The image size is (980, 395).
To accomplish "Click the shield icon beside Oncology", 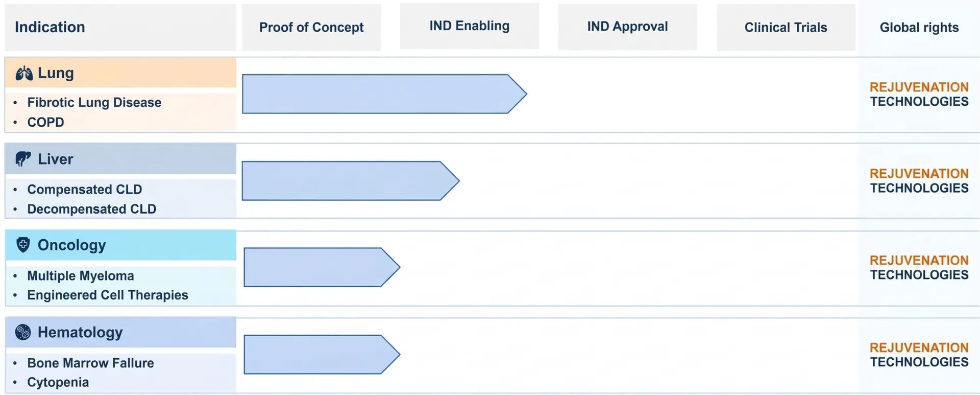I will pos(23,245).
